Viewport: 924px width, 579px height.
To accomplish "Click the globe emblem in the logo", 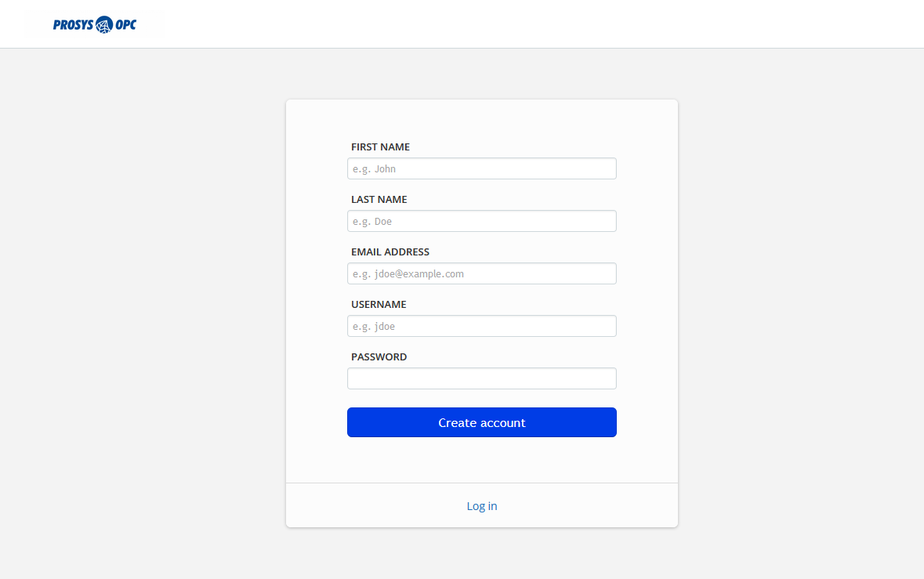I will click(104, 25).
